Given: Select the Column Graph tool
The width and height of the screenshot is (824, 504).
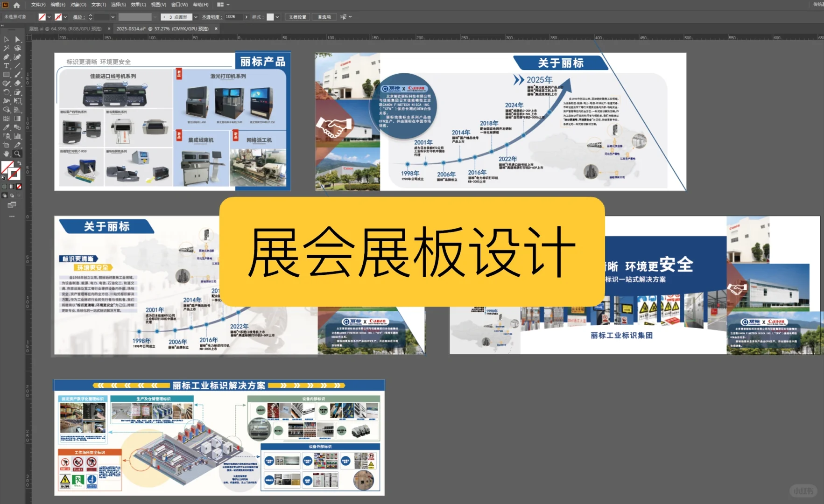Looking at the screenshot, I should 18,136.
